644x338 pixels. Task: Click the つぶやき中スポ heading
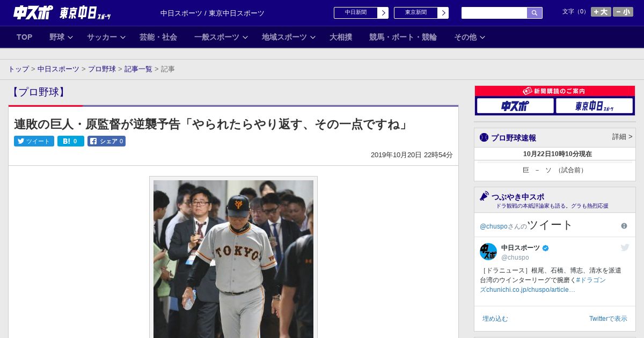518,197
